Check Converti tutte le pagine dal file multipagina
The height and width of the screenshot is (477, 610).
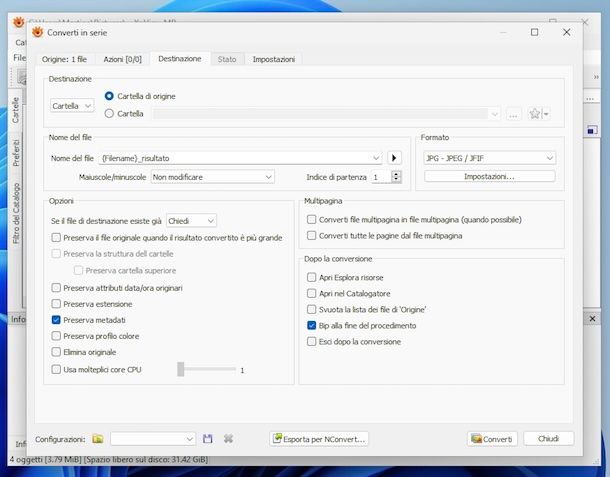coord(311,235)
